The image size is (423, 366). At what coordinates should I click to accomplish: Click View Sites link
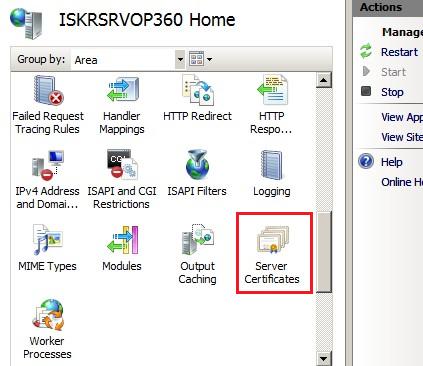(x=402, y=137)
